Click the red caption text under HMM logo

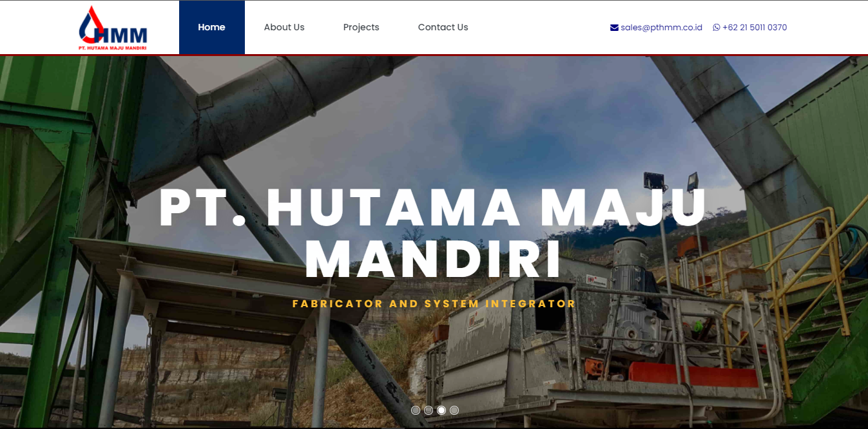(113, 48)
